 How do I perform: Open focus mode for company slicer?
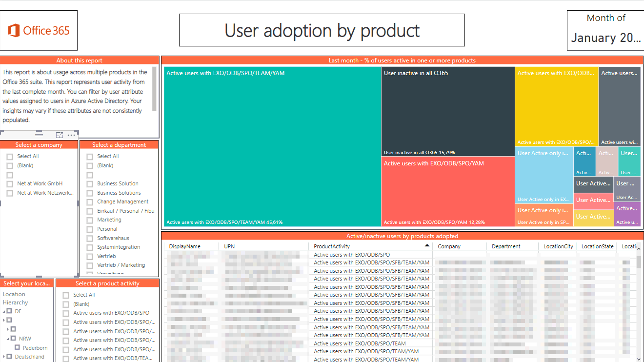click(60, 135)
